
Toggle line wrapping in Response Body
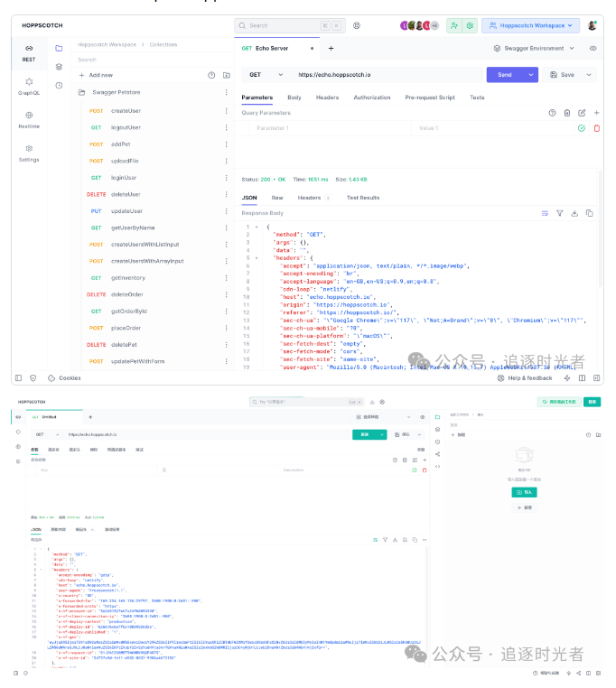click(545, 213)
